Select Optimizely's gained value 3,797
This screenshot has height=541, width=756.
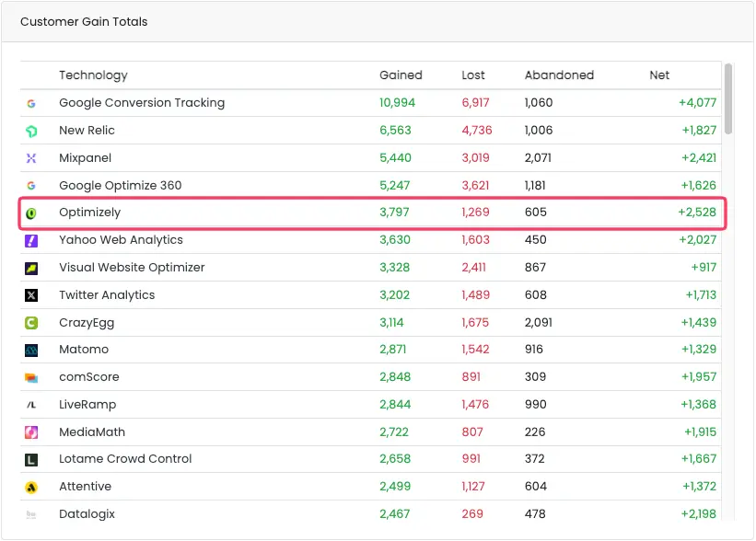[x=394, y=212]
